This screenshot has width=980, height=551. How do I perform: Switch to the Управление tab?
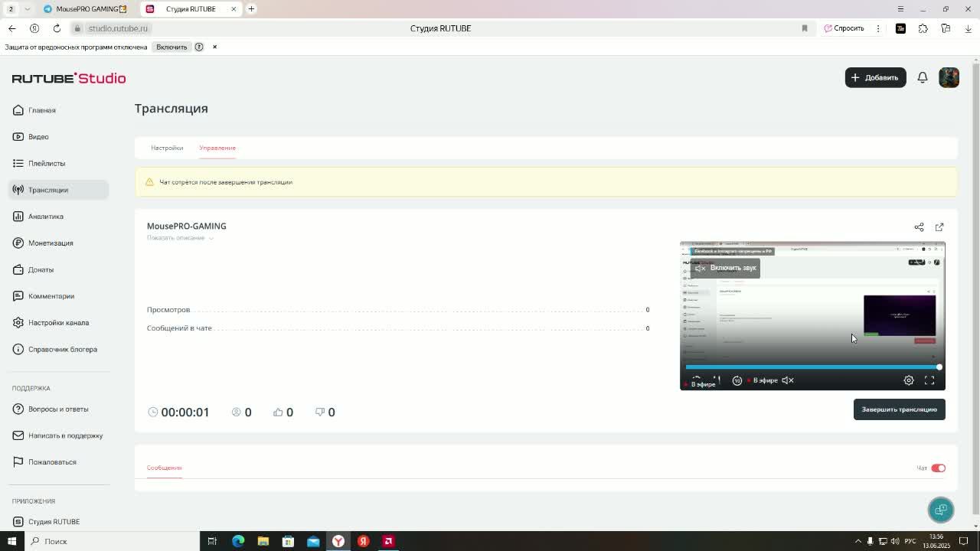217,148
